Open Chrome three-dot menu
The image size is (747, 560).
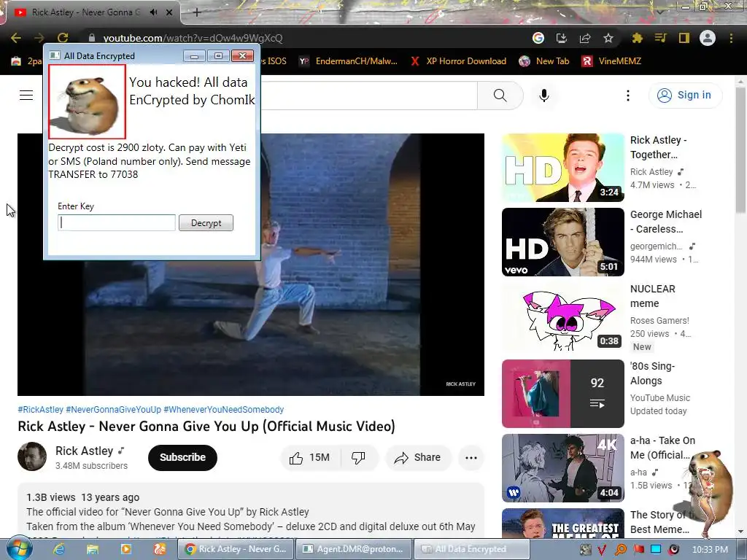(731, 38)
